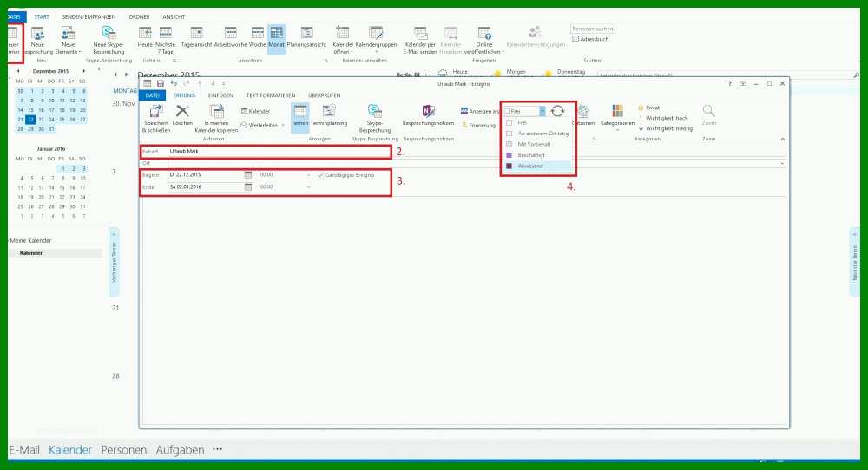Go to Aufgaben navigation link
Viewport: 868px width, 470px height.
tap(180, 449)
